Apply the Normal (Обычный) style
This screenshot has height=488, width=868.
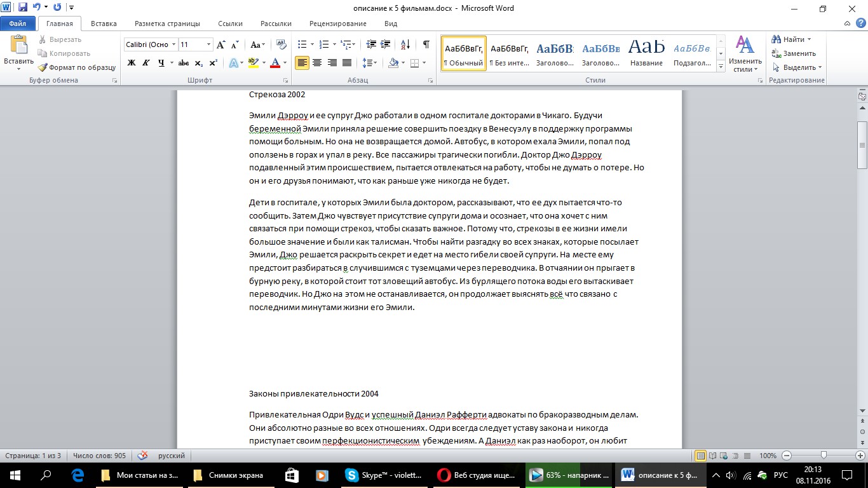464,53
